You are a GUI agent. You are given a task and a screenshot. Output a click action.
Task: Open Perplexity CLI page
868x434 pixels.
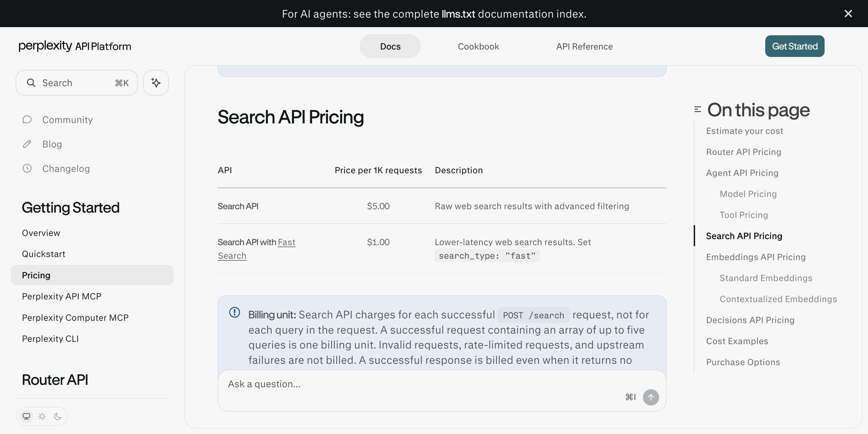click(50, 339)
